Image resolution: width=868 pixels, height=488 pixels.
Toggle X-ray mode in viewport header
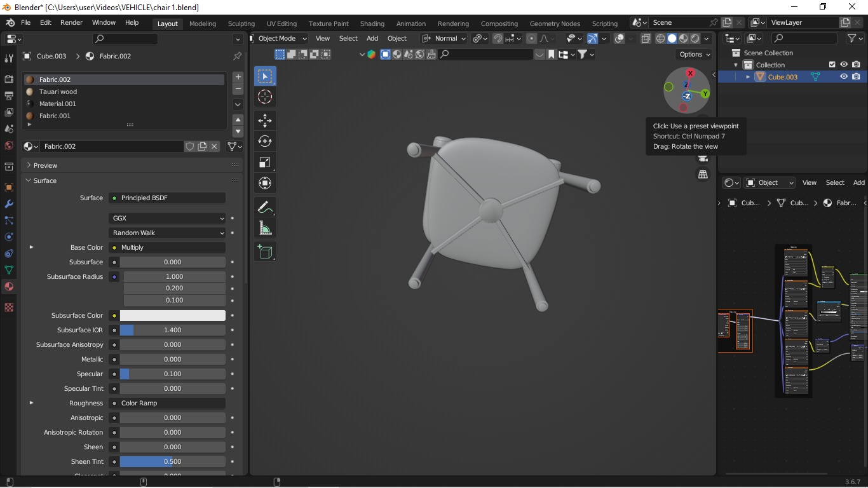click(x=646, y=39)
